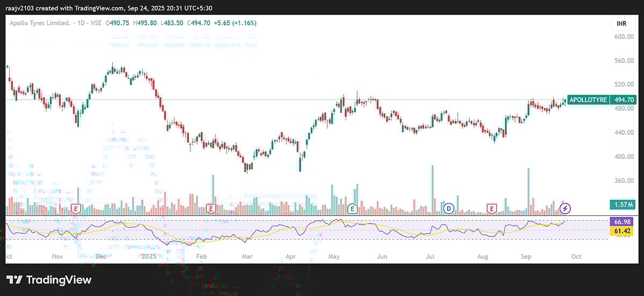
Task: Click the H495.80 high price value
Action: click(144, 23)
